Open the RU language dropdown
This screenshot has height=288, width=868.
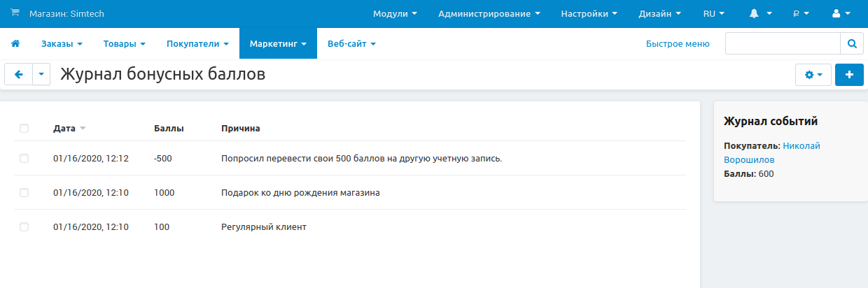(x=713, y=13)
